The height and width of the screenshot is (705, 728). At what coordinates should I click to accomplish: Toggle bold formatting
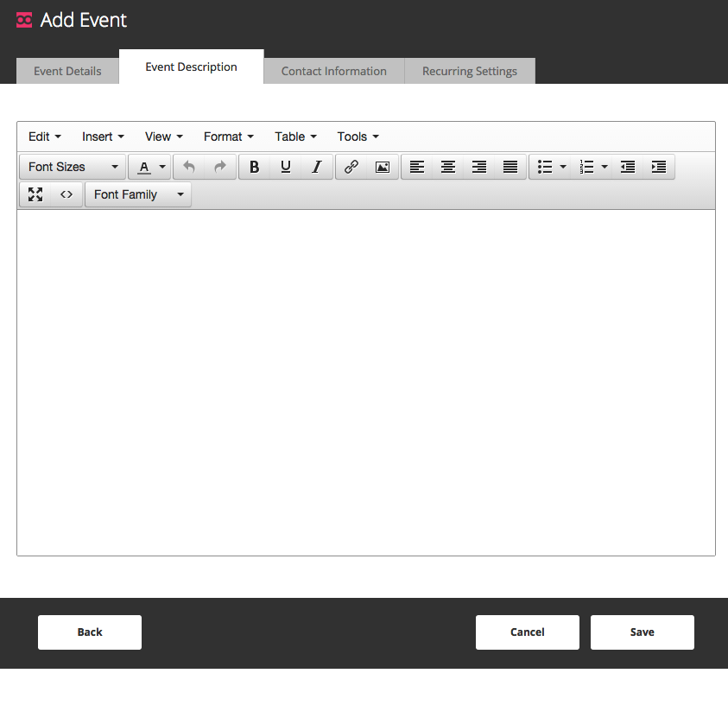pyautogui.click(x=255, y=167)
